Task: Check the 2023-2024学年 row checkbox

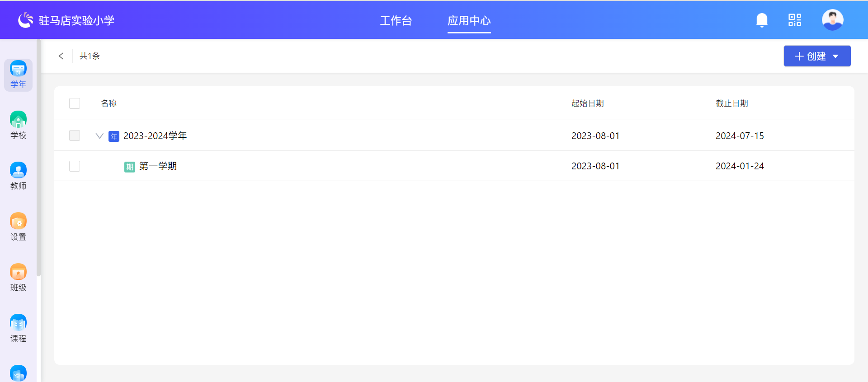Action: [x=75, y=135]
